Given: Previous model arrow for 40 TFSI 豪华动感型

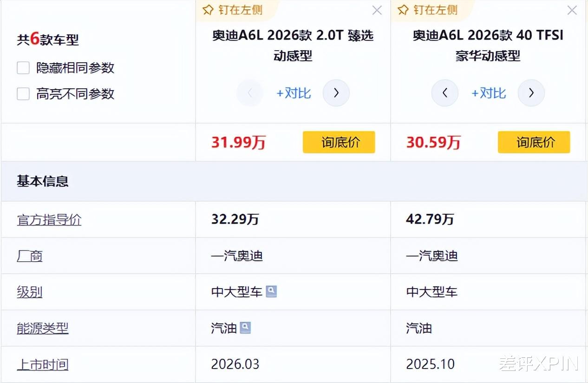Looking at the screenshot, I should (445, 93).
